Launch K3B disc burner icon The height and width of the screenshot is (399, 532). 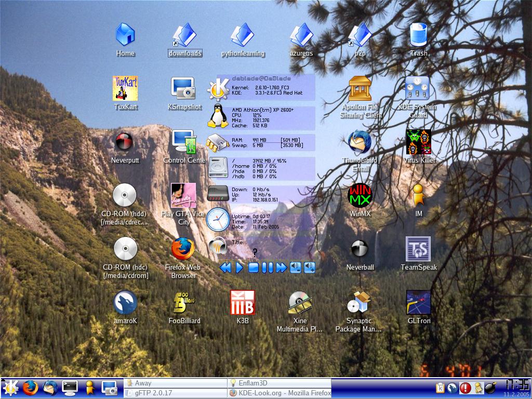pyautogui.click(x=242, y=302)
